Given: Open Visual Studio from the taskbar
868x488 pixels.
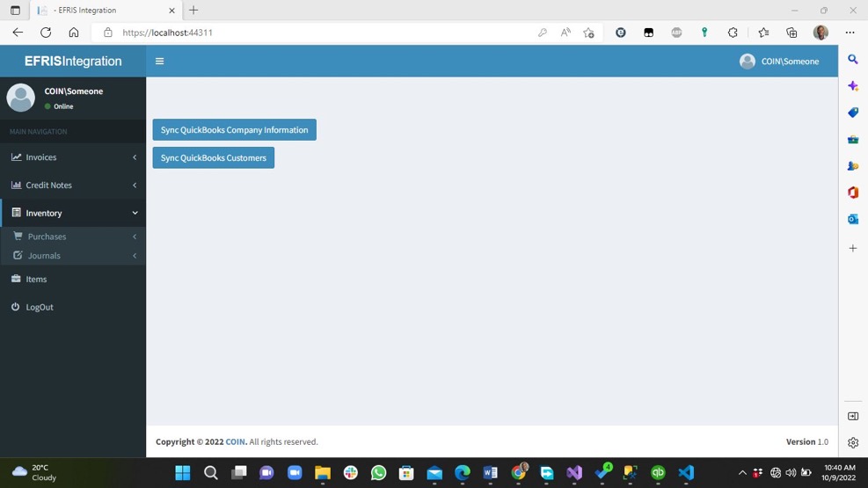Looking at the screenshot, I should coord(574,472).
